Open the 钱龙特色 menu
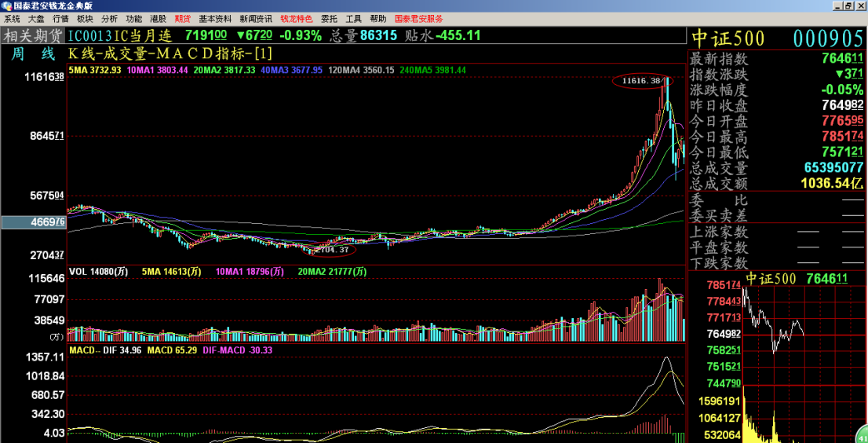 [296, 19]
